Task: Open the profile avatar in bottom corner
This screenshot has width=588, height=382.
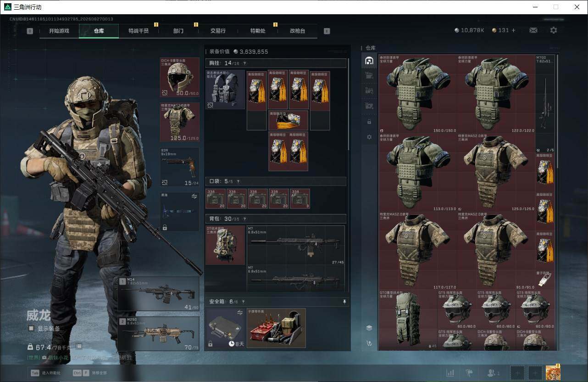Action: pos(553,373)
